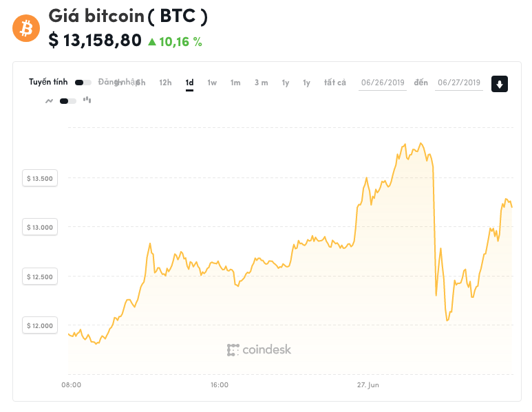Choose the 3 m time range
This screenshot has height=412, width=532.
pyautogui.click(x=261, y=83)
